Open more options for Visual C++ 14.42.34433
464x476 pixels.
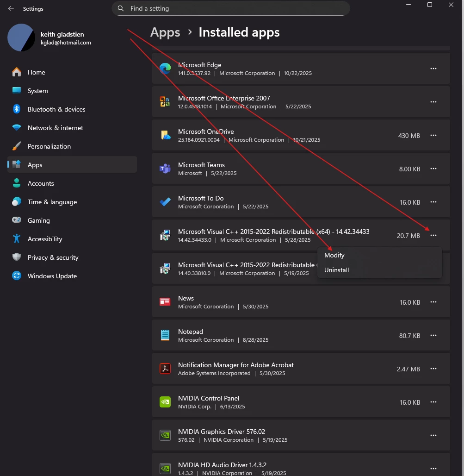coord(433,236)
